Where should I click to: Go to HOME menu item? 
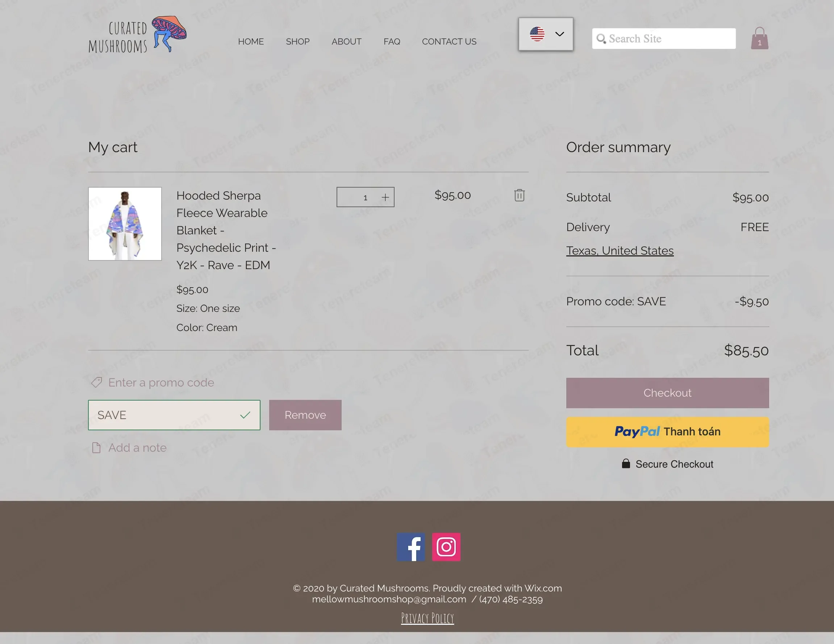click(251, 41)
